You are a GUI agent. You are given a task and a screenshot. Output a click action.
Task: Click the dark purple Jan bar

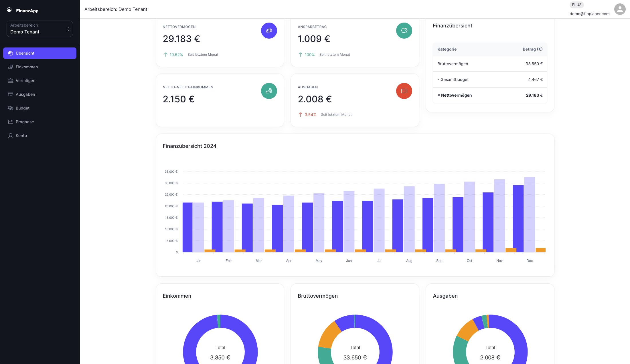click(187, 227)
